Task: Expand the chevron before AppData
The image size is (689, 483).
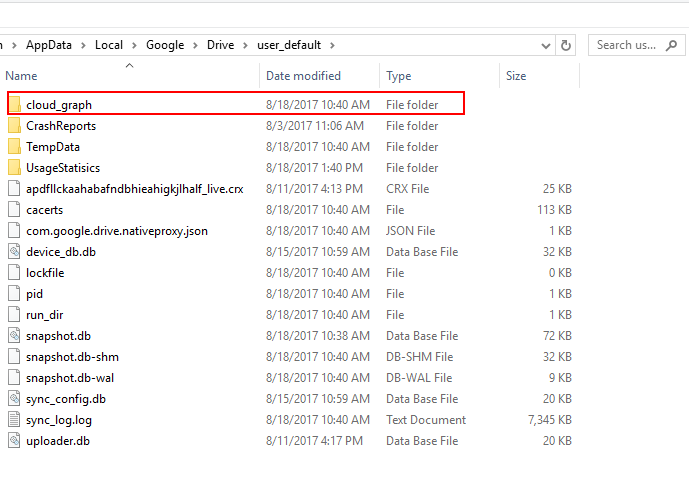Action: pyautogui.click(x=15, y=45)
